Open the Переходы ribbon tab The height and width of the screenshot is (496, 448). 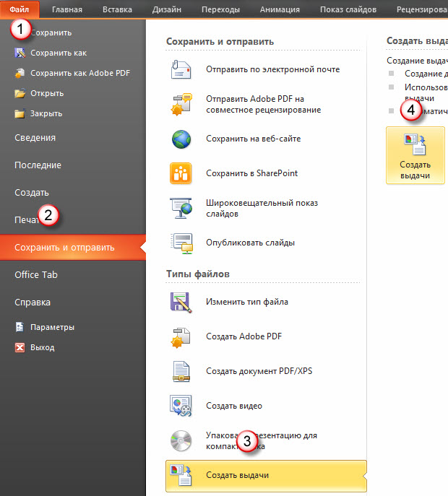220,9
